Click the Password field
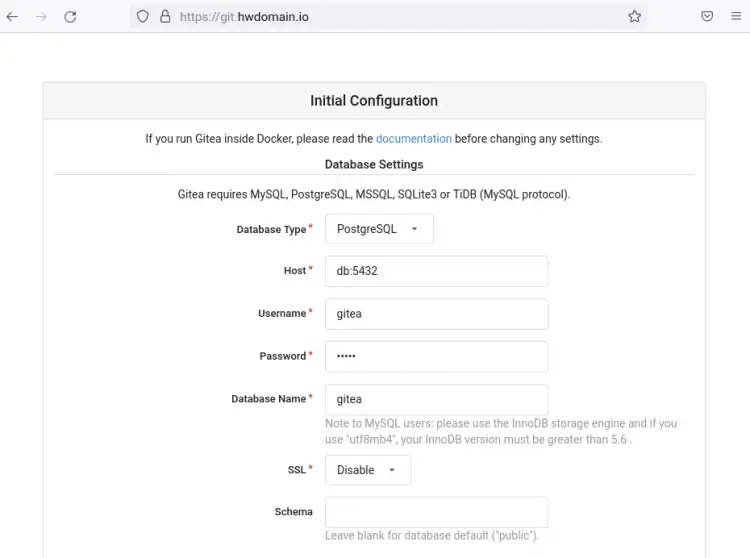Image resolution: width=750 pixels, height=558 pixels. point(436,356)
